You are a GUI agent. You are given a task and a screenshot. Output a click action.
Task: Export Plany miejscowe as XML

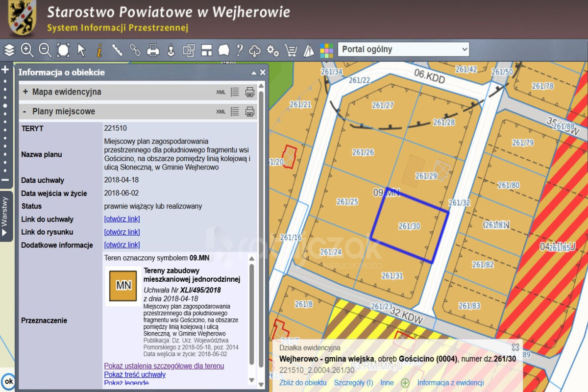pos(221,112)
